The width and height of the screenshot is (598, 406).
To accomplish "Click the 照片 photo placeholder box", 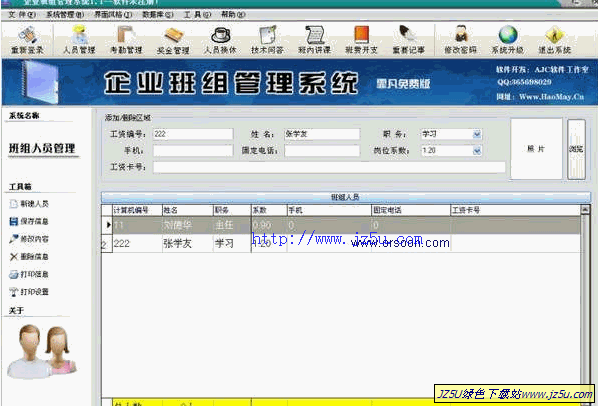I will (536, 149).
